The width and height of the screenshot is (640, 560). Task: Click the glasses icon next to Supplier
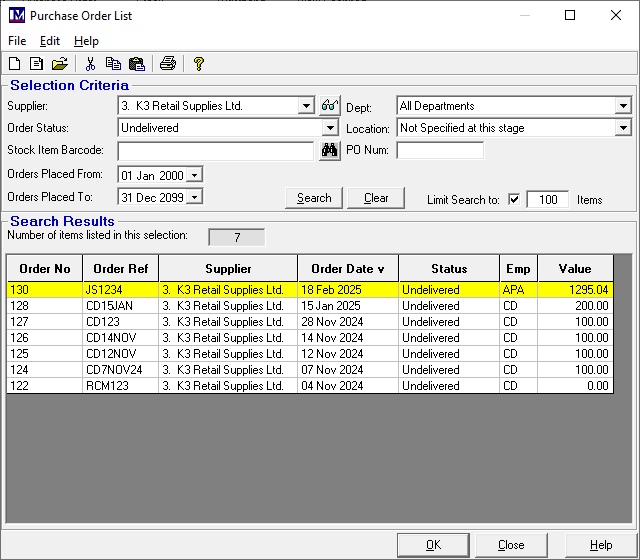point(329,106)
